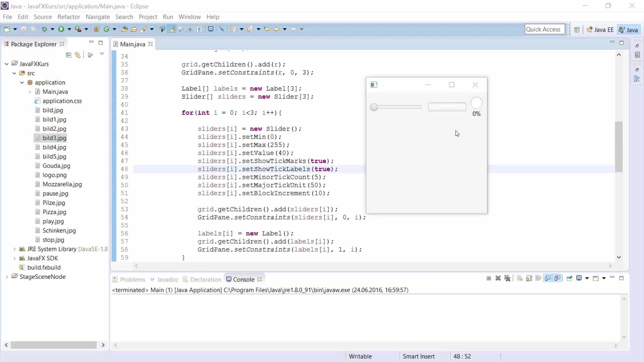Click the Run Last Tool (coverage) icon
Viewport: 644px width, 362px height.
coord(78,29)
